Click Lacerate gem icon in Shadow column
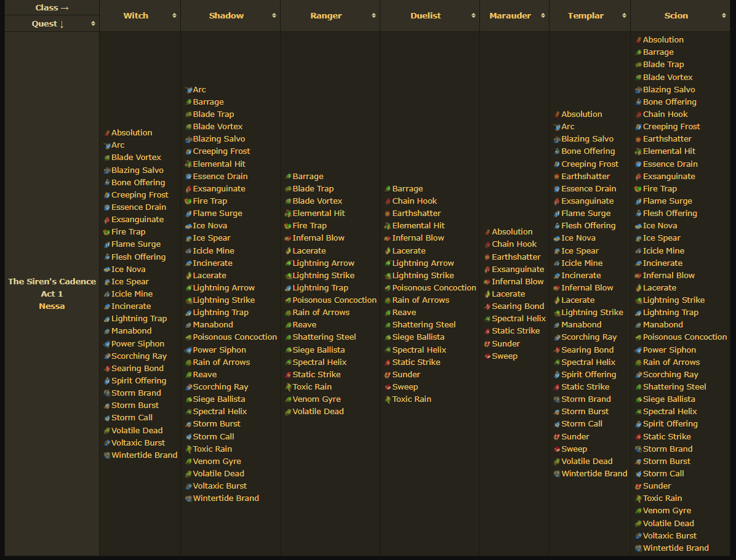Screen dimensions: 736x560 pos(189,276)
